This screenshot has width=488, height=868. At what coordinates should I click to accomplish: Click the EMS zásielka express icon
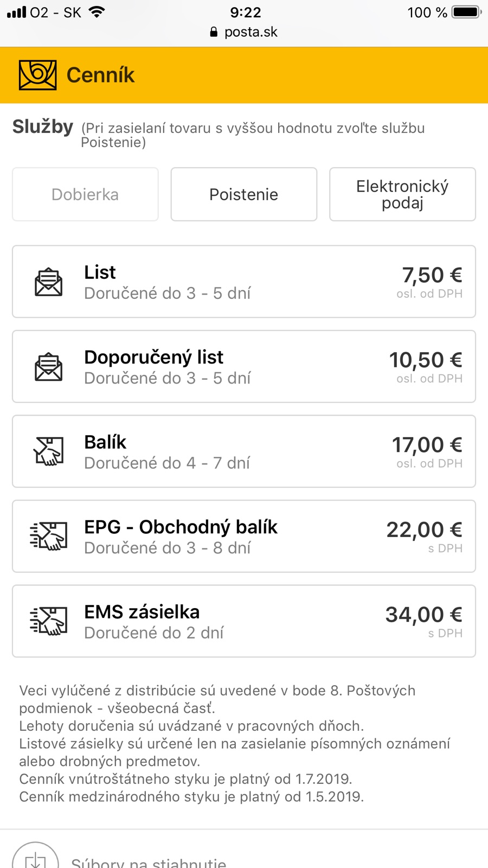(49, 621)
